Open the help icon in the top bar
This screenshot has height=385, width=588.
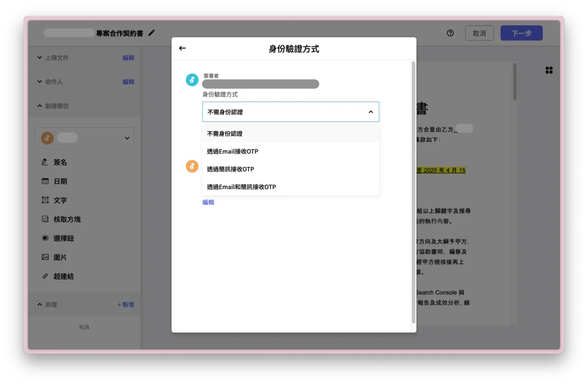450,33
